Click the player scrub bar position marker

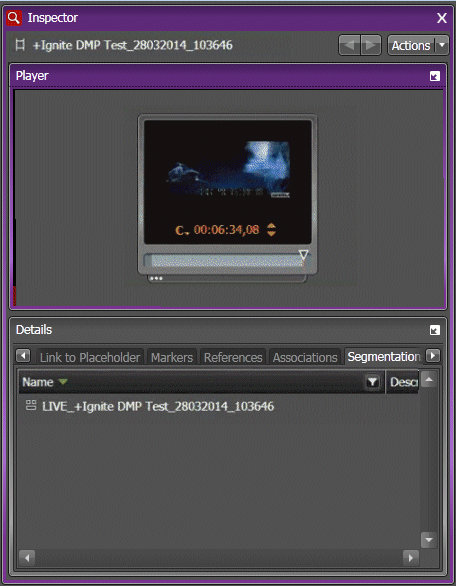point(304,255)
